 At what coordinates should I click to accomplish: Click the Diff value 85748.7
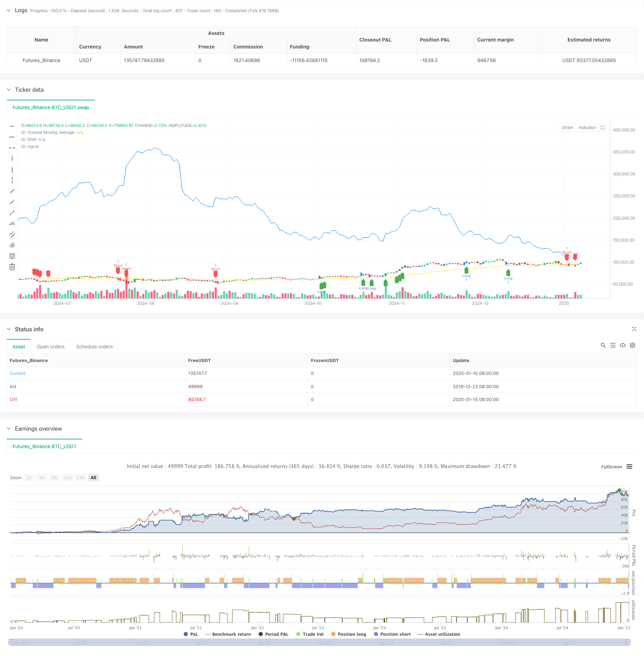197,399
